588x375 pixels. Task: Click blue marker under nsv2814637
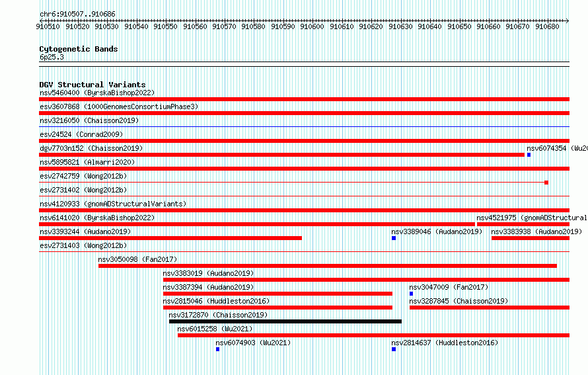pos(394,349)
